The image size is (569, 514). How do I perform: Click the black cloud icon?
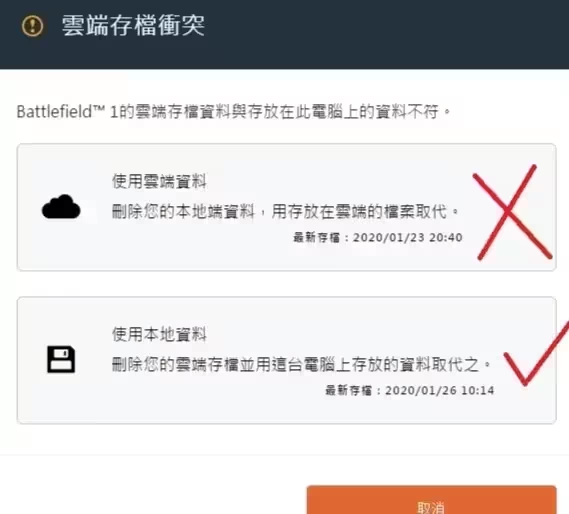point(61,207)
